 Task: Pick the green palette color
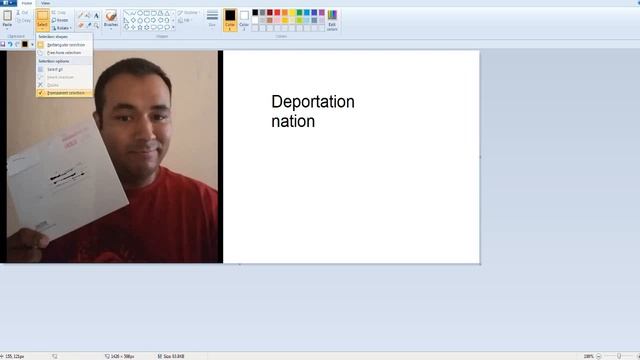299,13
